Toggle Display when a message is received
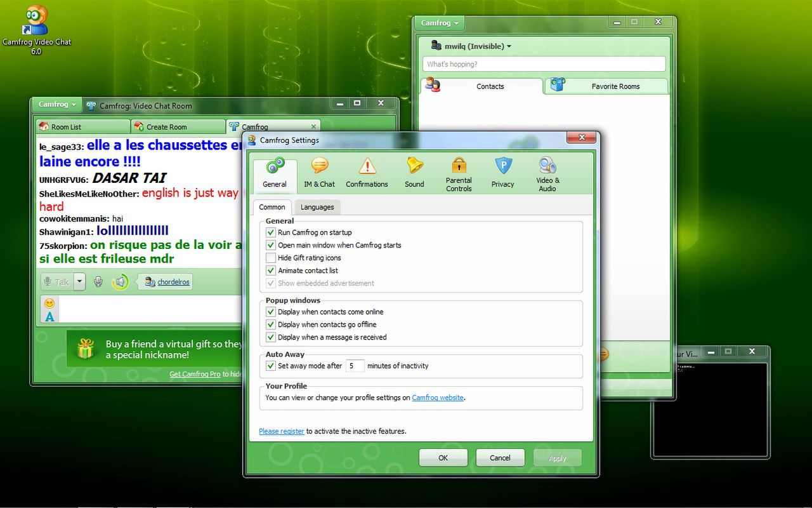This screenshot has width=812, height=508. pyautogui.click(x=271, y=337)
